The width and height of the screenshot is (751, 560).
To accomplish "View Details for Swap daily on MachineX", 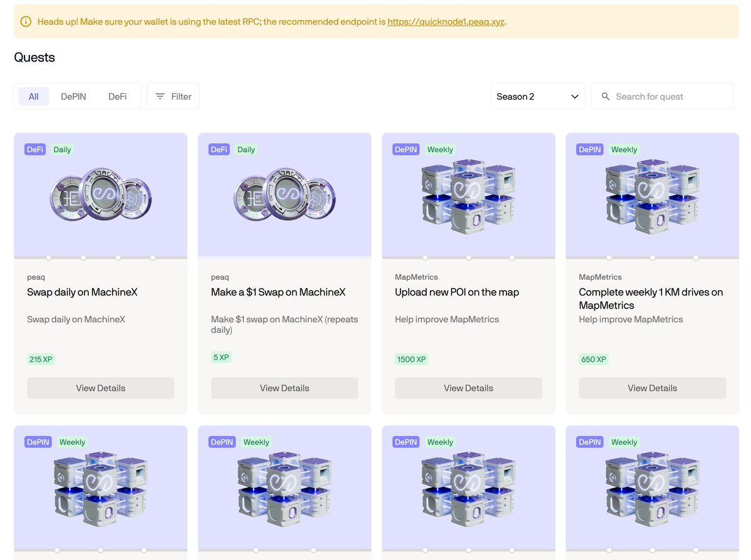I will (101, 388).
